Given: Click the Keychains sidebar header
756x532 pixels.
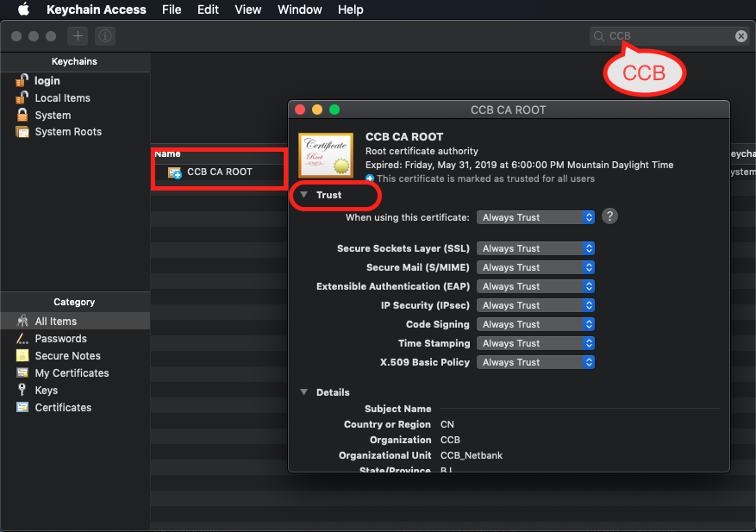Looking at the screenshot, I should tap(74, 61).
